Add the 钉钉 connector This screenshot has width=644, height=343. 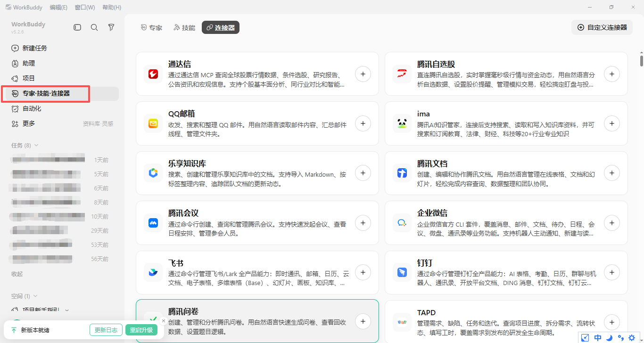[x=612, y=272]
